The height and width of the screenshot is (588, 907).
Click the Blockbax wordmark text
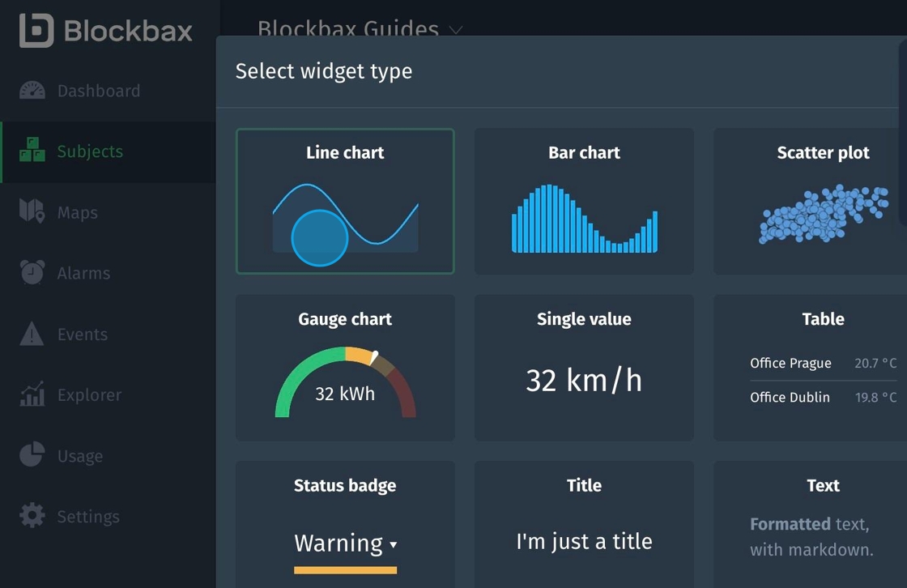128,31
